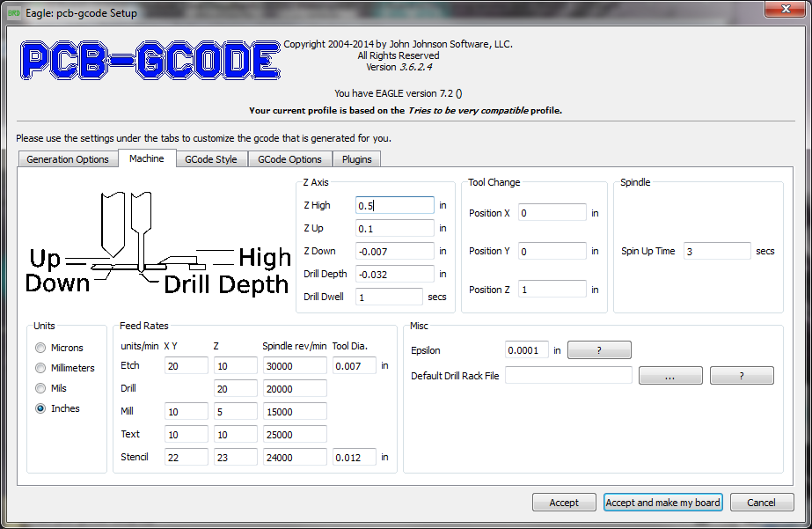Browse for Default Drill Rack File
Viewport: 812px width, 529px height.
[x=670, y=376]
